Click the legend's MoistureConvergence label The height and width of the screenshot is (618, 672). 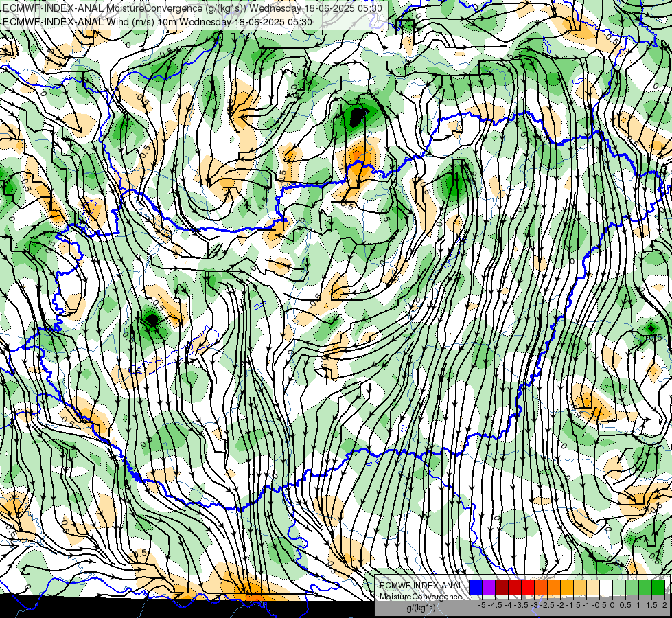pos(421,597)
